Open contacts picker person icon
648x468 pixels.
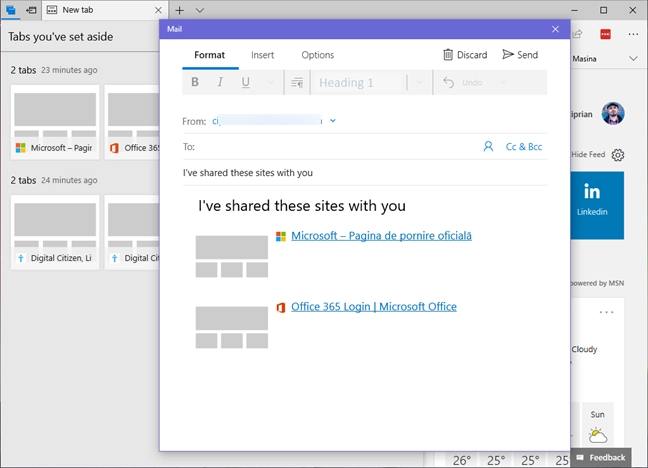(x=488, y=146)
